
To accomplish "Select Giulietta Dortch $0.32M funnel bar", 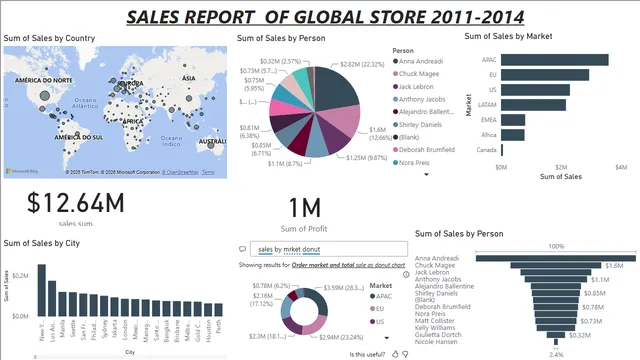I will (556, 335).
